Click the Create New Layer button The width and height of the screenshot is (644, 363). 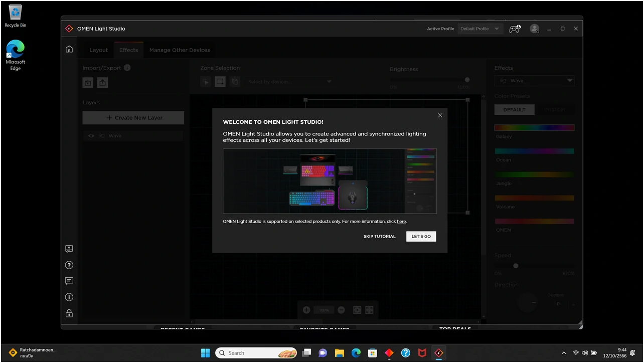[133, 118]
